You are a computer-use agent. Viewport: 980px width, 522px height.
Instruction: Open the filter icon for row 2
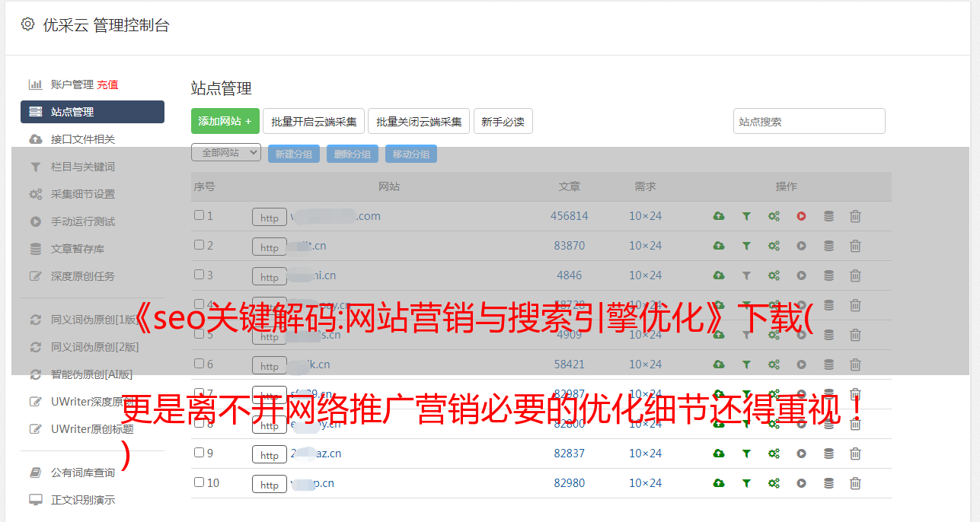(x=746, y=246)
